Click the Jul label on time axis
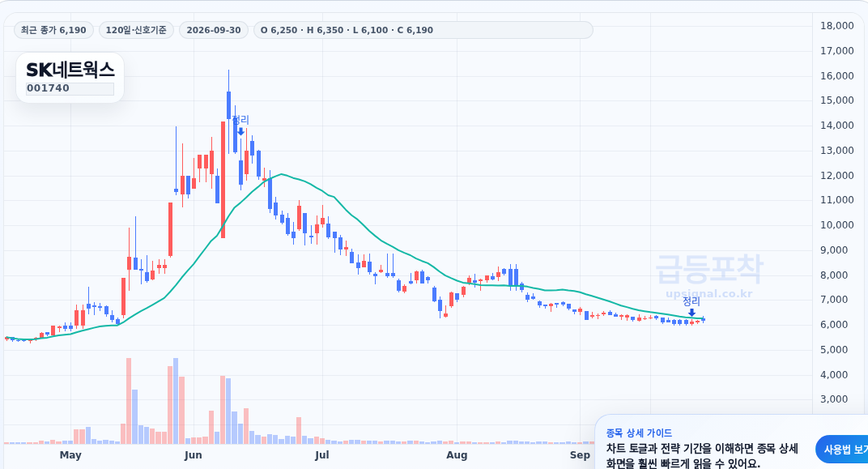 [x=321, y=455]
